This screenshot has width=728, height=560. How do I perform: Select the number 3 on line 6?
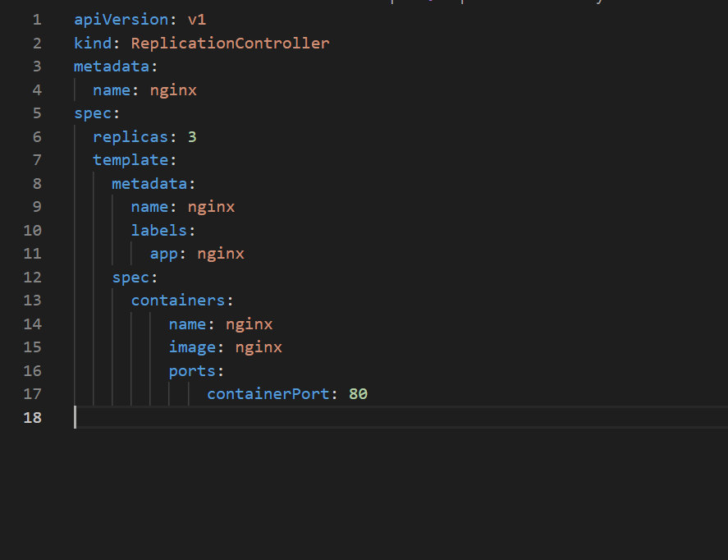click(191, 136)
